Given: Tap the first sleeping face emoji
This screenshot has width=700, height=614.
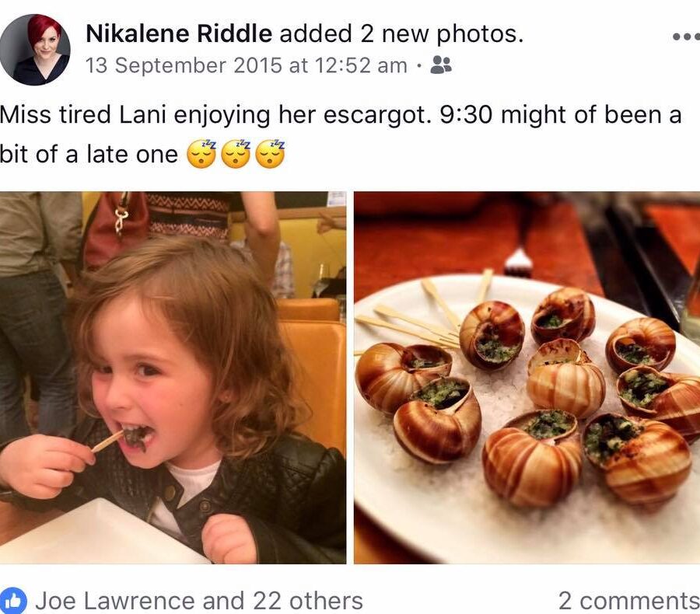Looking at the screenshot, I should coord(201,155).
